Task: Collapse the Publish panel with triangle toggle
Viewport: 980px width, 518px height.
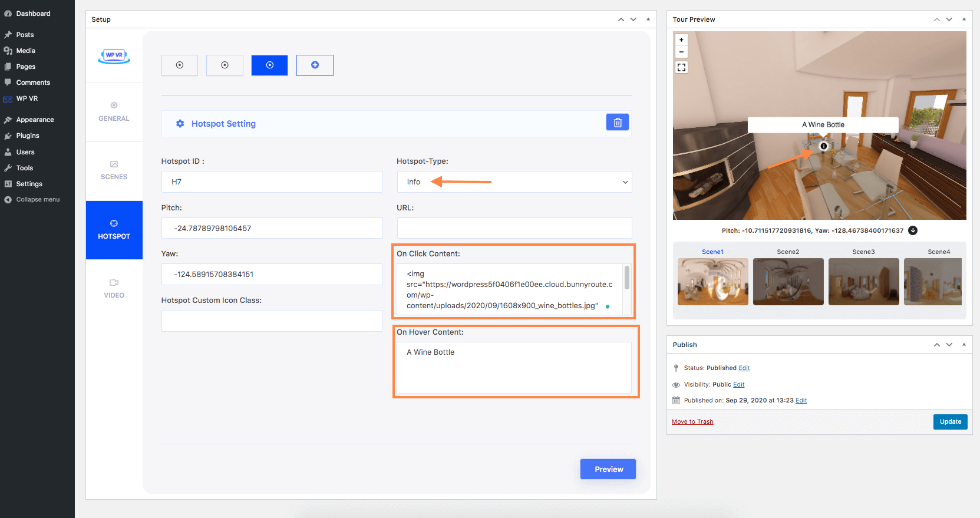Action: click(x=964, y=345)
